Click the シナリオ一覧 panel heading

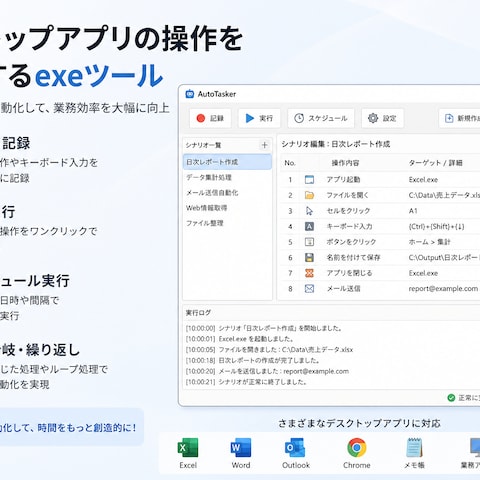(x=203, y=145)
